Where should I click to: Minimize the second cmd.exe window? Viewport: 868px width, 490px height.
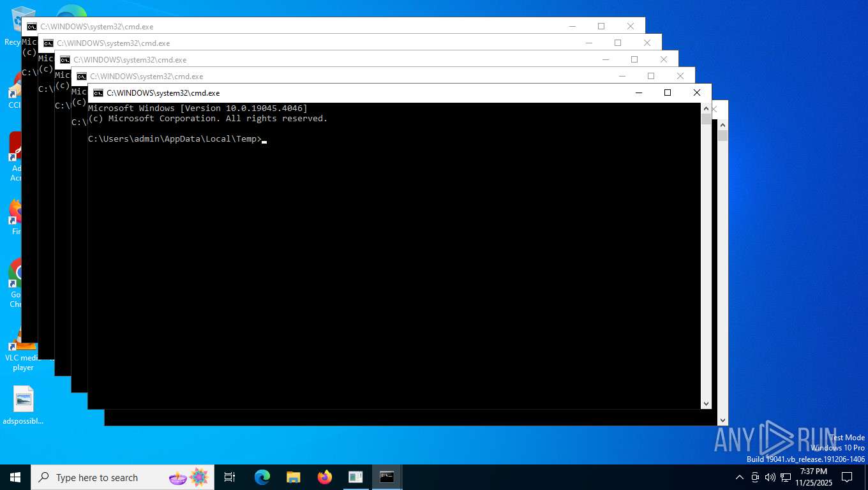coord(622,76)
